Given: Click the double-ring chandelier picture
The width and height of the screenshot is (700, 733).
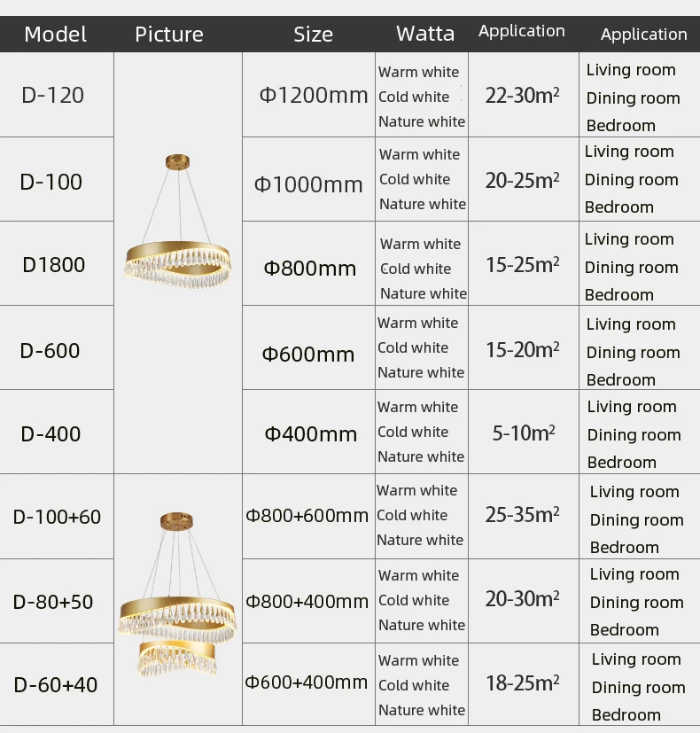Looking at the screenshot, I should [177, 594].
